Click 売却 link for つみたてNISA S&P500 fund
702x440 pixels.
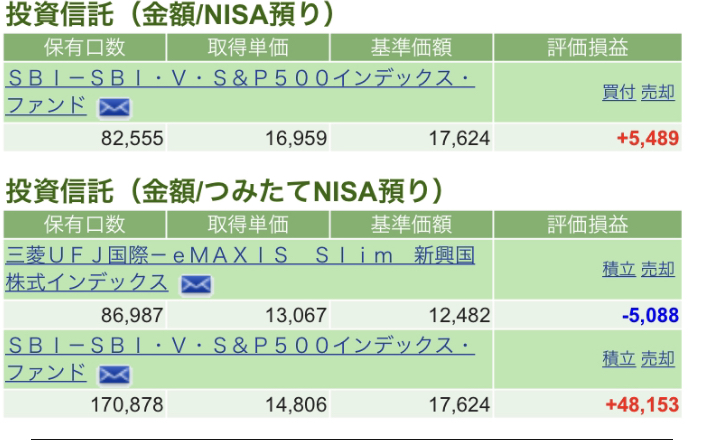[658, 359]
